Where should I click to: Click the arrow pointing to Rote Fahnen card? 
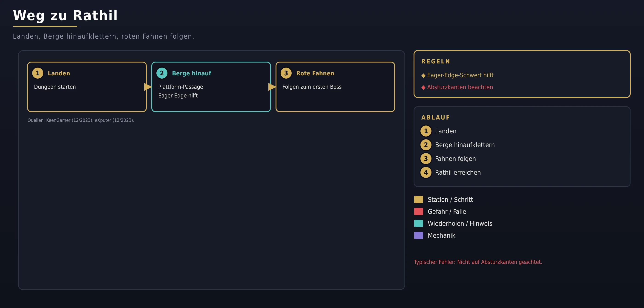click(272, 87)
